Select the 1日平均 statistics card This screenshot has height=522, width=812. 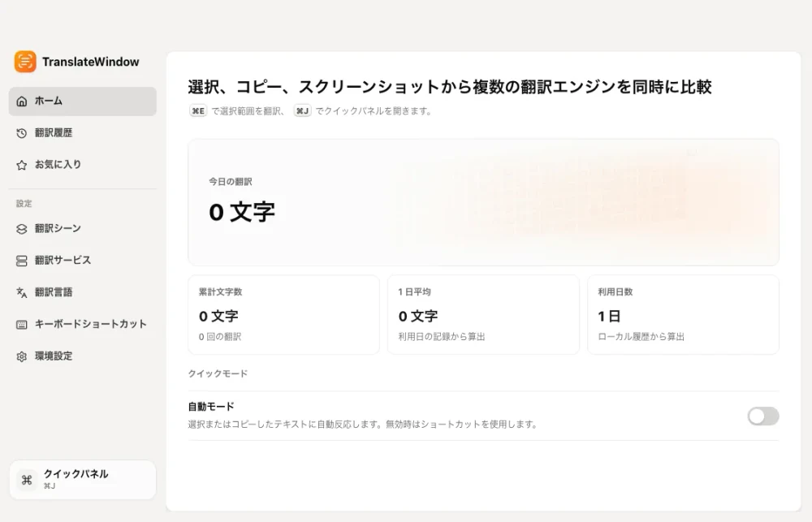pos(483,315)
